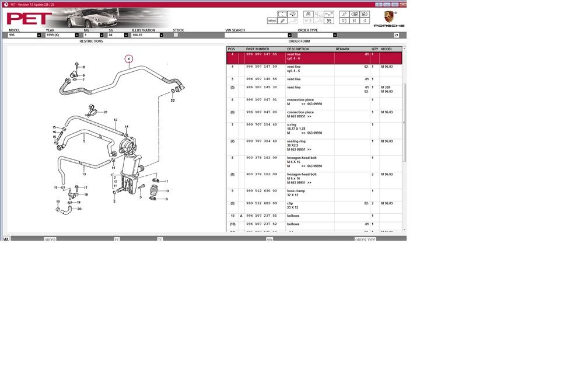Image resolution: width=588 pixels, height=368 pixels.
Task: Open the ORDER TYPE dropdown arrow
Action: click(335, 35)
